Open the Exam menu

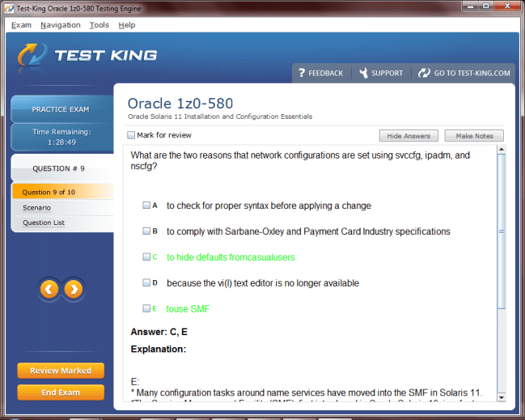22,25
